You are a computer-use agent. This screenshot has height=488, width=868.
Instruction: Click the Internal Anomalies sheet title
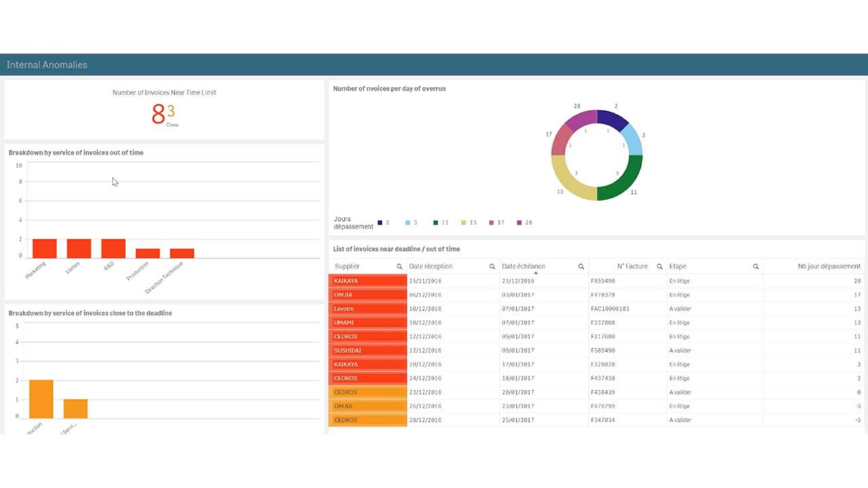(47, 65)
